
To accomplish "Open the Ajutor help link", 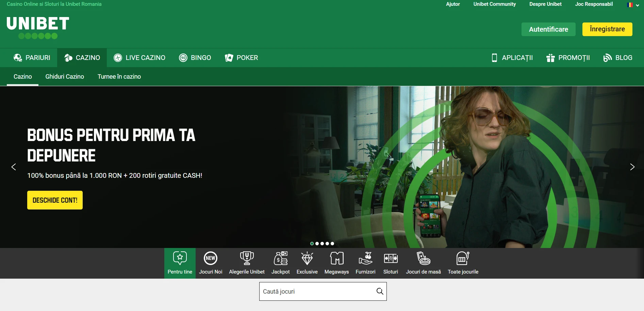I will (453, 4).
